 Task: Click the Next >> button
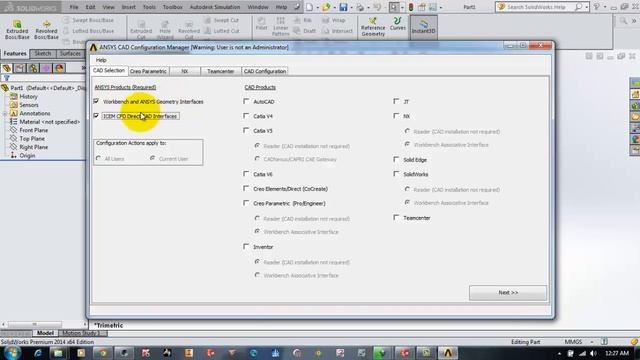pos(508,293)
